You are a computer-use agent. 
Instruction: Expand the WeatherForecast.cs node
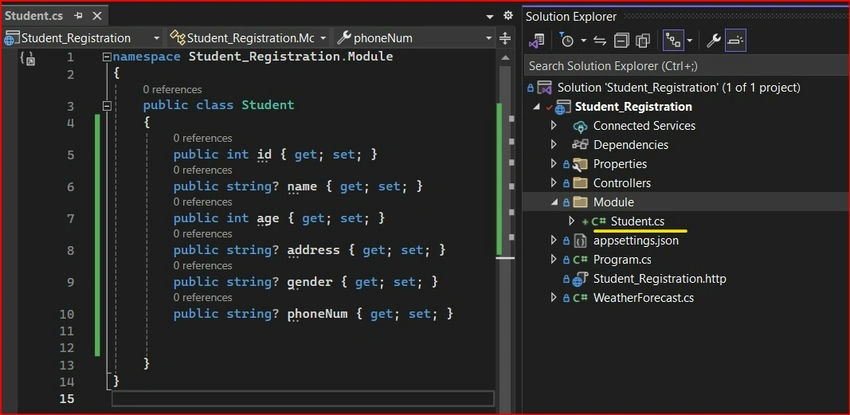pos(553,297)
